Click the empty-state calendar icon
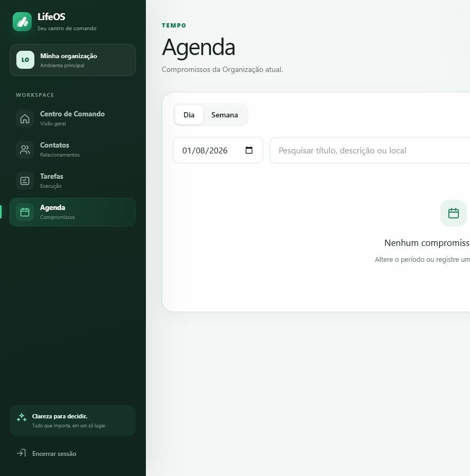The image size is (470, 476). tap(453, 213)
